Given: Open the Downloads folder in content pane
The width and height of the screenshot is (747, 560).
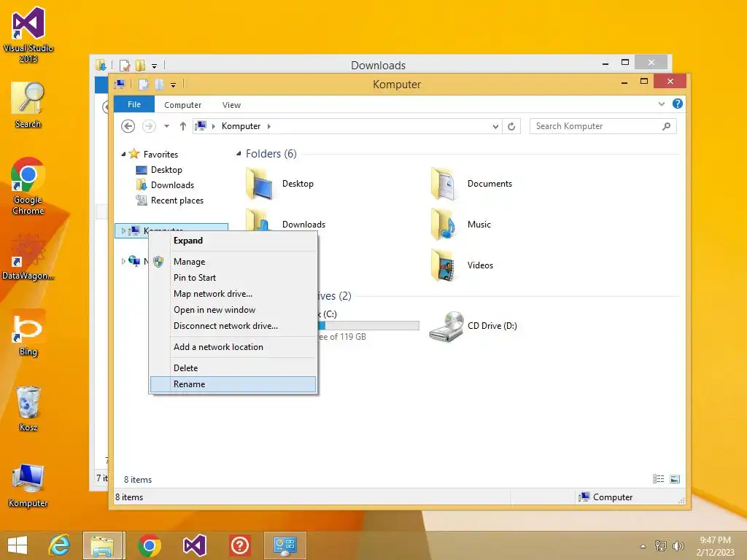Looking at the screenshot, I should (x=303, y=225).
